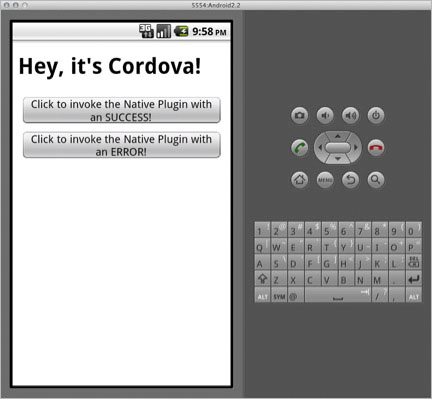
Task: Tap the green call button
Action: click(299, 148)
